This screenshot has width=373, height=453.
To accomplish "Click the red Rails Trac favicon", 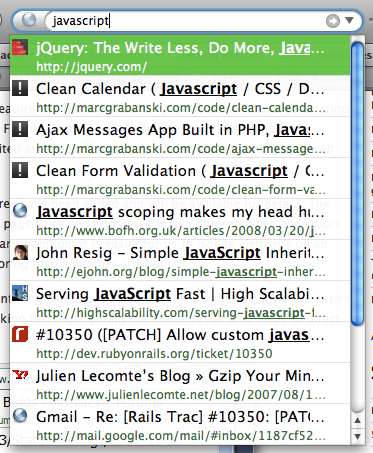I will click(20, 334).
